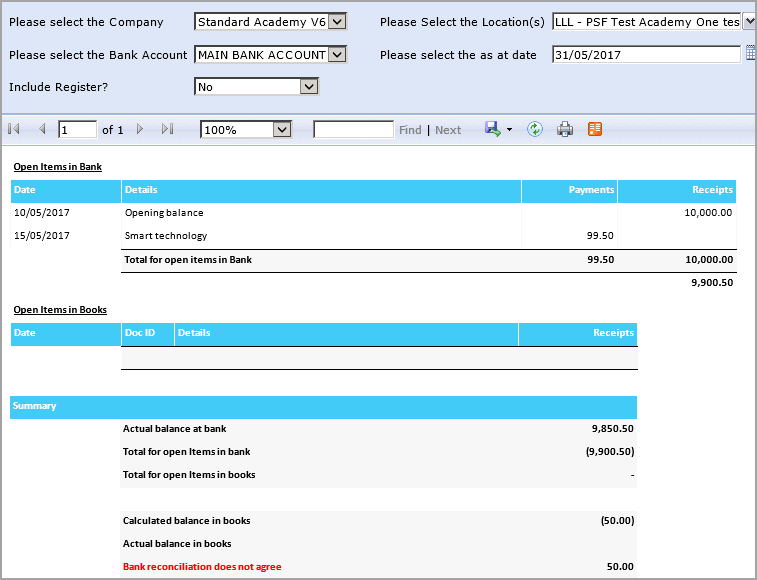
Task: Open calendar picker for as at date
Action: click(751, 54)
